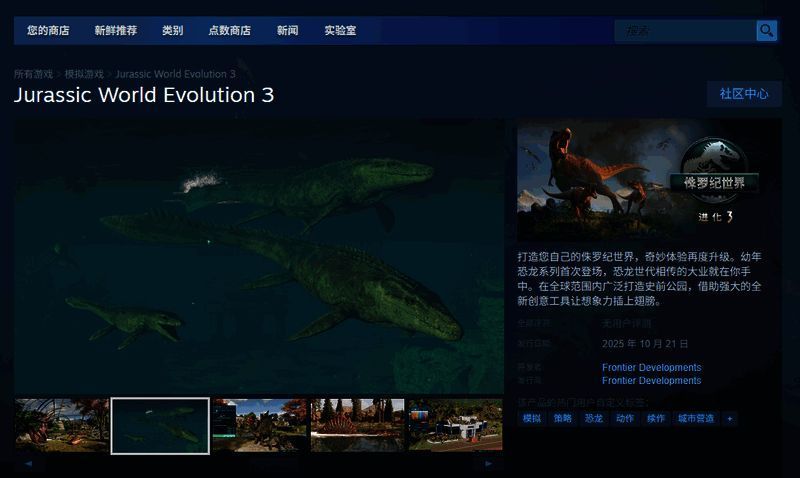Click the 城市营造 tag
Screen dimensions: 800x478
point(696,418)
